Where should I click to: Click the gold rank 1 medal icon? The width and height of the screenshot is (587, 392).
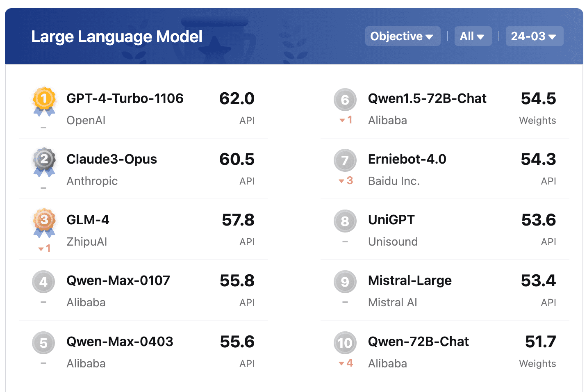coord(44,101)
